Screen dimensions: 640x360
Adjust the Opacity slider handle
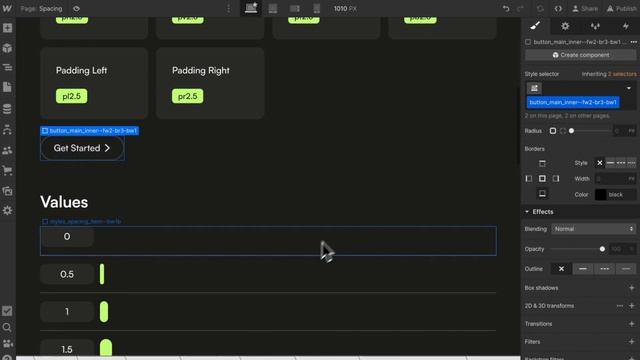602,249
